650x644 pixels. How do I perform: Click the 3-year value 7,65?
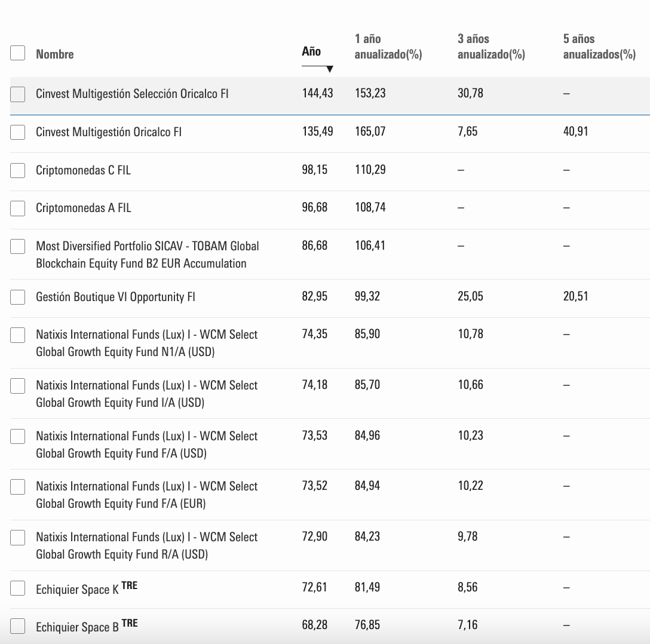[468, 131]
